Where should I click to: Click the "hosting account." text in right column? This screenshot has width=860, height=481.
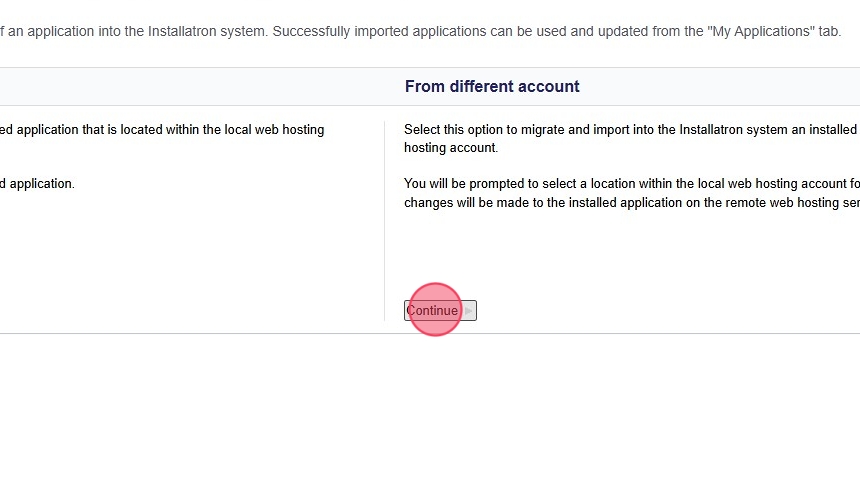click(450, 148)
